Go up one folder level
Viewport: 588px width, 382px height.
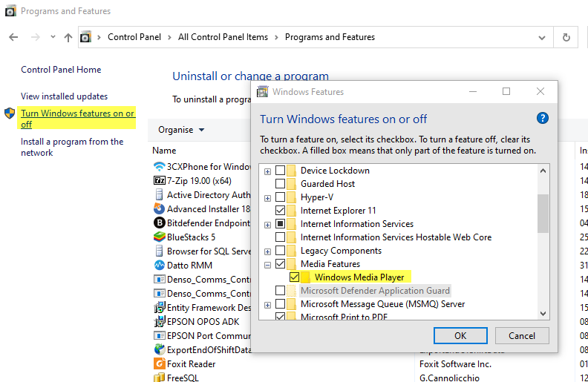click(68, 37)
